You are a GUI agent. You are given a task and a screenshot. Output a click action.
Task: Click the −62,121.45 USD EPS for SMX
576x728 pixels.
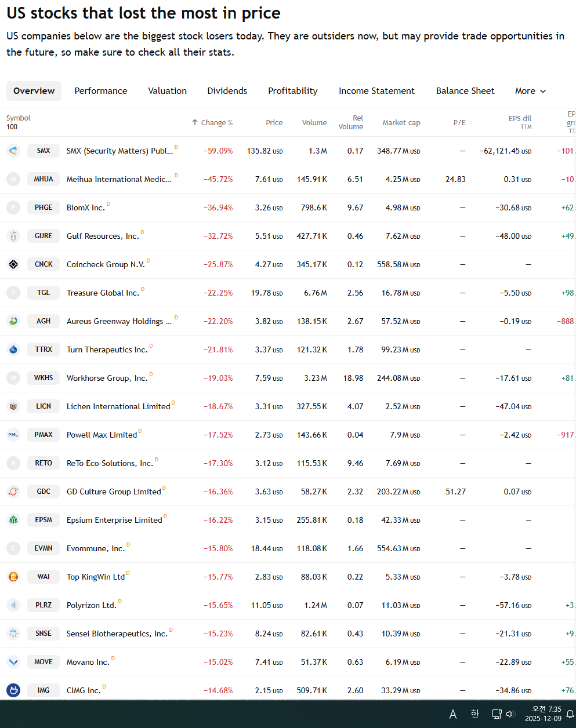506,151
